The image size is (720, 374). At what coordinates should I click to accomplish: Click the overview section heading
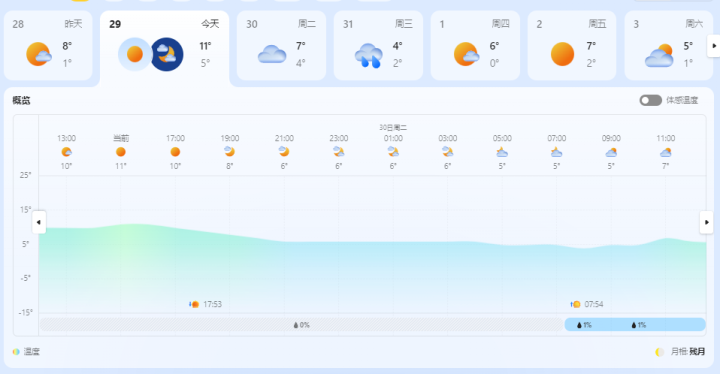21,100
